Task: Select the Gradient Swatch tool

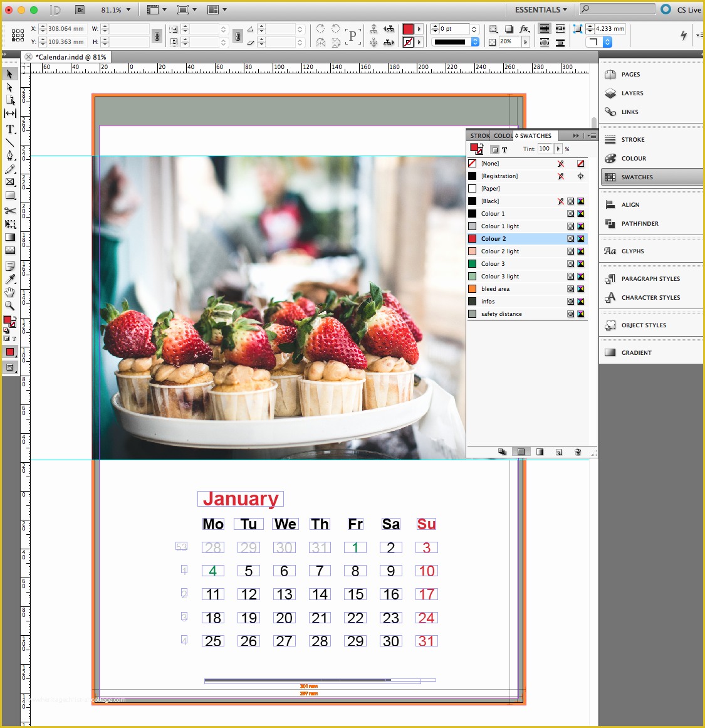Action: (10, 237)
